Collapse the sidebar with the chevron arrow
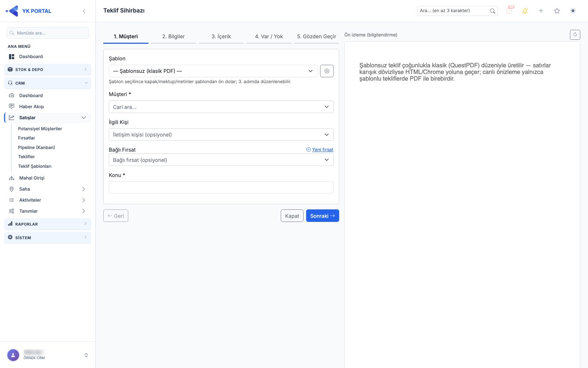This screenshot has height=368, width=588. (84, 11)
